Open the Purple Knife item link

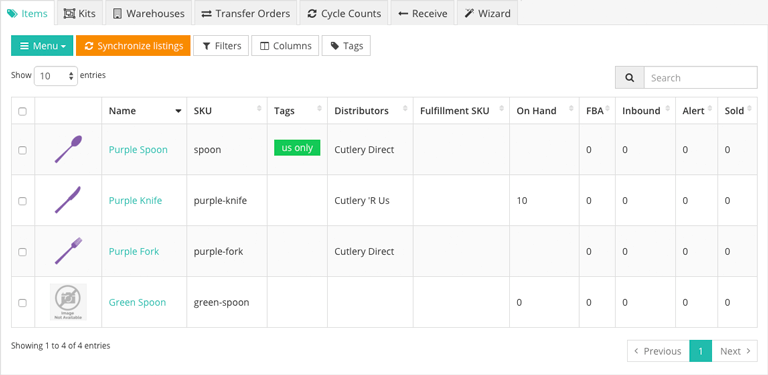pyautogui.click(x=135, y=200)
